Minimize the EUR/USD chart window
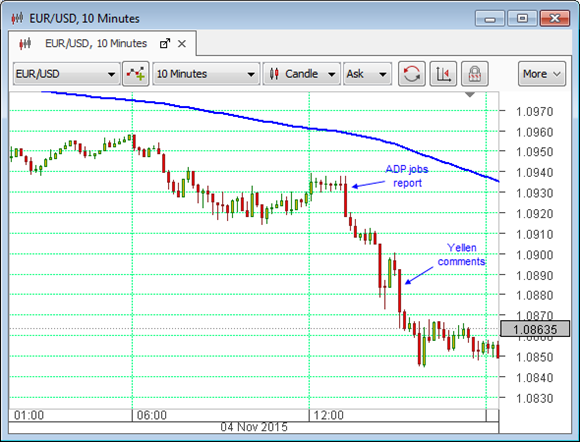580x442 pixels. (x=490, y=18)
